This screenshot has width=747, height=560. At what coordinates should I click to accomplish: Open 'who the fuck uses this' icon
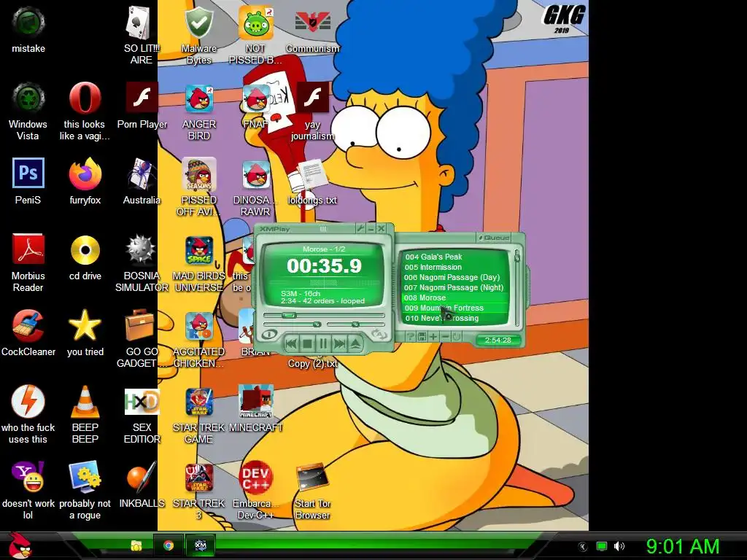click(28, 413)
